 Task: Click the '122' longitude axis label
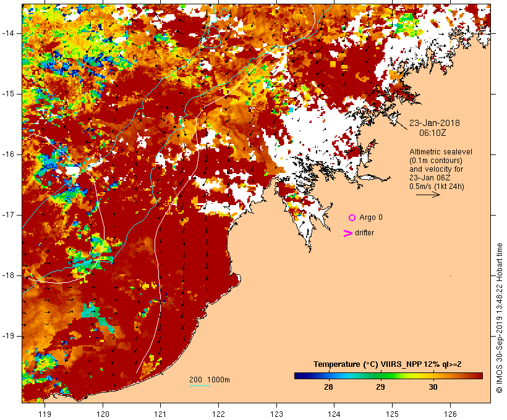[219, 414]
